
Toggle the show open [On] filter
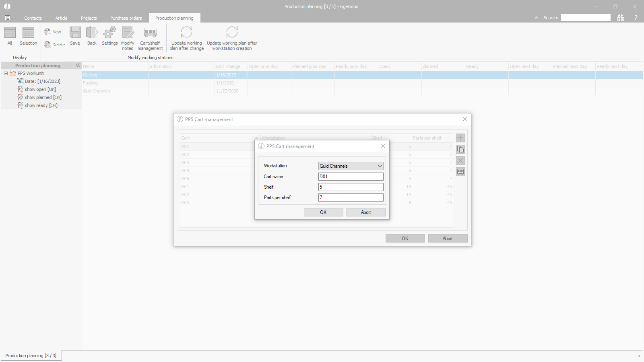pyautogui.click(x=40, y=89)
